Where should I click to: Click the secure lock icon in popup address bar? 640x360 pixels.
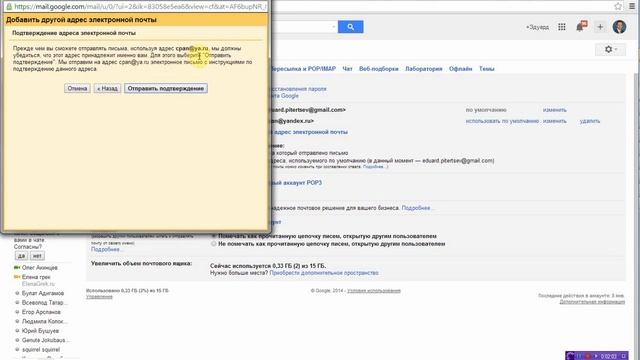9,7
